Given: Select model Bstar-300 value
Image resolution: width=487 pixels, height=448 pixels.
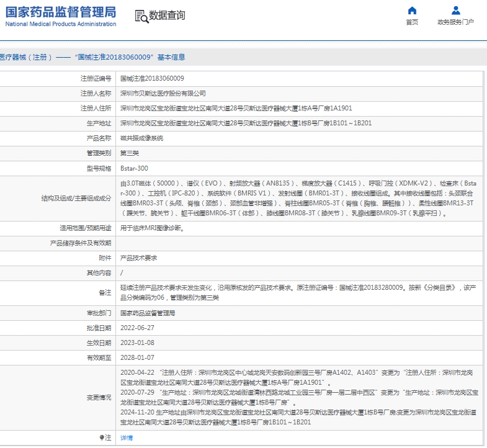Looking at the screenshot, I should (134, 168).
